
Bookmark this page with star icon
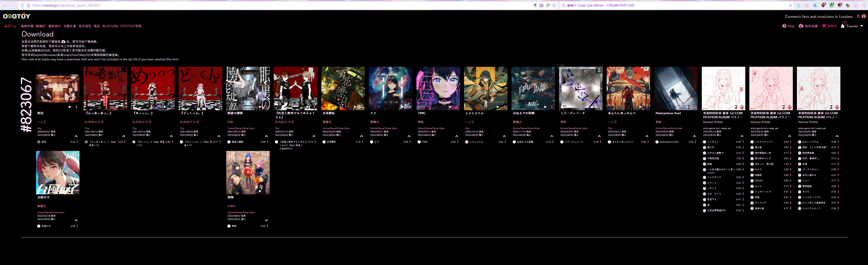[x=554, y=5]
